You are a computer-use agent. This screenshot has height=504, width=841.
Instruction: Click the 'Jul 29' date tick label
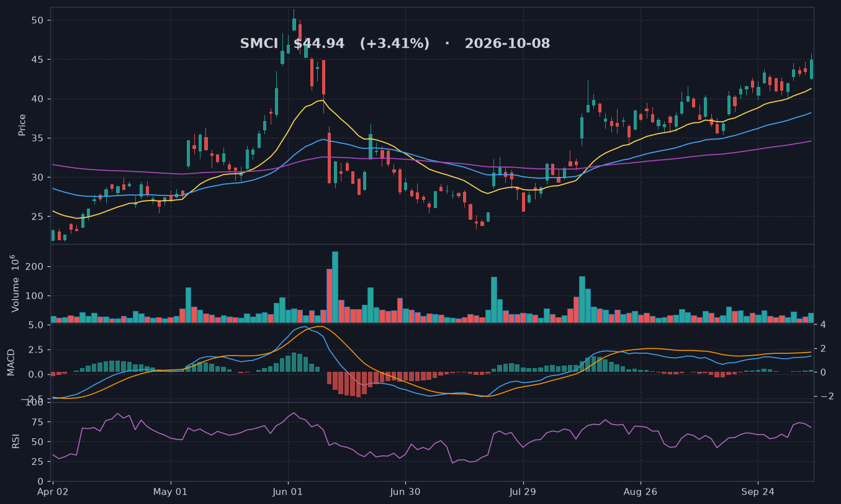(x=523, y=492)
